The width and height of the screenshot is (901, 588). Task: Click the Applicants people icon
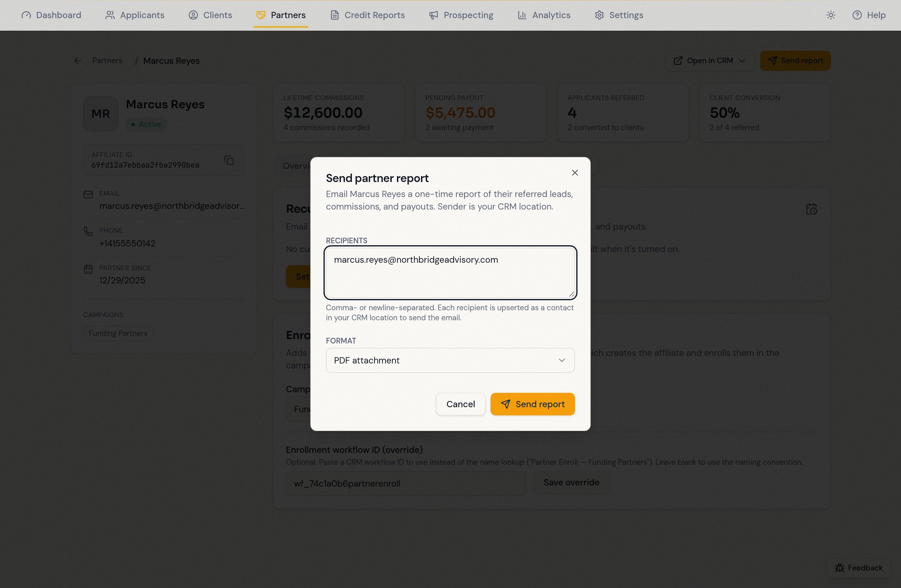(110, 15)
